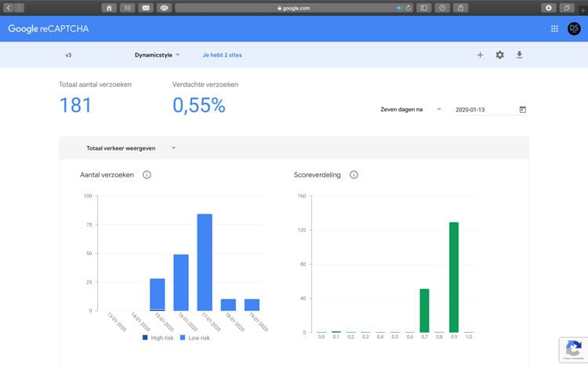Open the share sheet icon

tap(460, 8)
